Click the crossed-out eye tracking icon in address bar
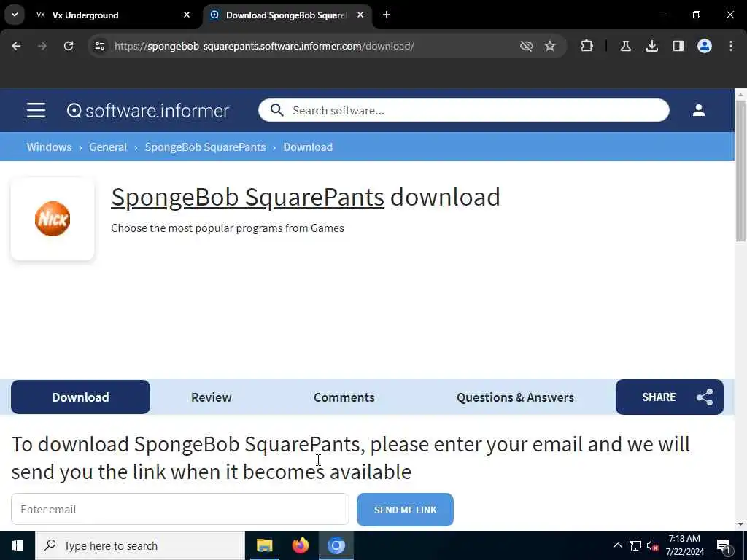This screenshot has height=560, width=747. click(x=526, y=46)
